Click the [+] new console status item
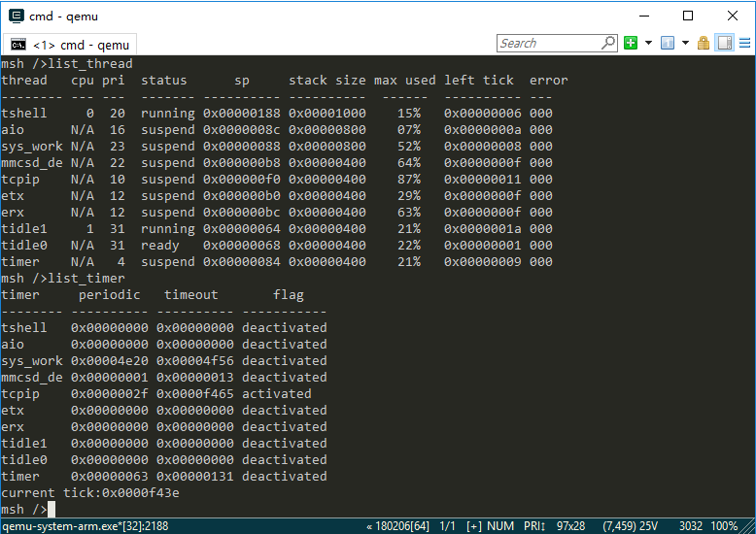756x534 pixels. pos(474,525)
